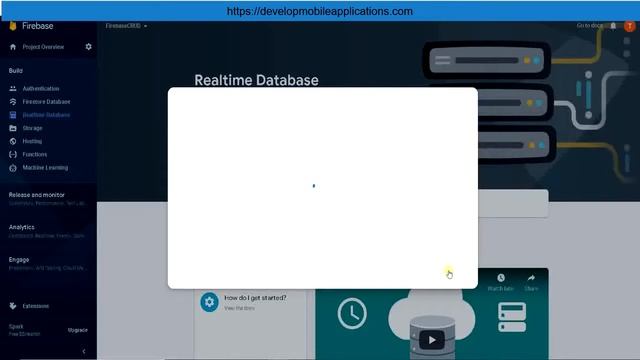The height and width of the screenshot is (360, 640).
Task: Click the Realtime Database icon
Action: [13, 115]
